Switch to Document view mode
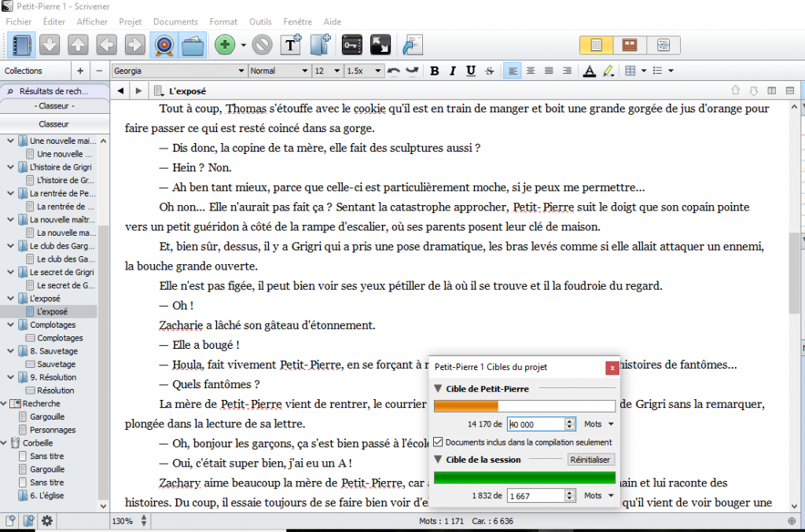805x532 pixels. [x=596, y=45]
